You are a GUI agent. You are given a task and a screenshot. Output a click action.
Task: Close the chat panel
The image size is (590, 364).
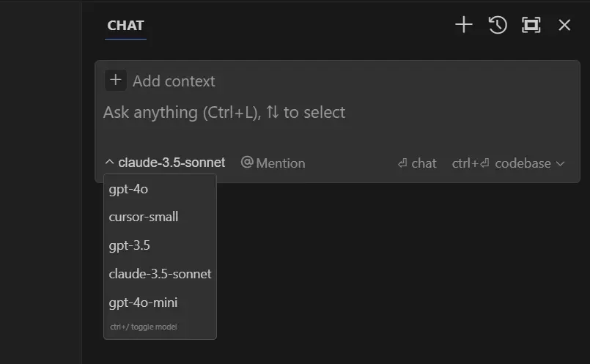point(564,25)
